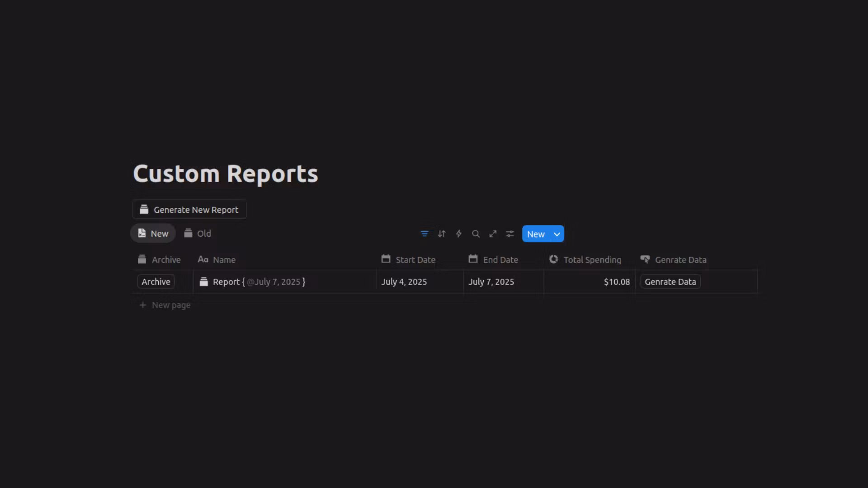This screenshot has width=868, height=488.
Task: Open the Report July 7, 2025 page
Action: tap(259, 282)
